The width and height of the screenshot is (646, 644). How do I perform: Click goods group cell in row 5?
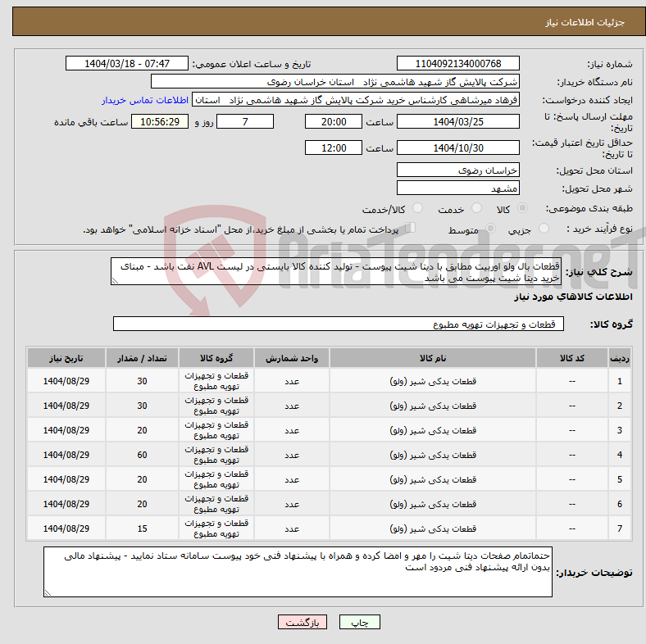[216, 479]
